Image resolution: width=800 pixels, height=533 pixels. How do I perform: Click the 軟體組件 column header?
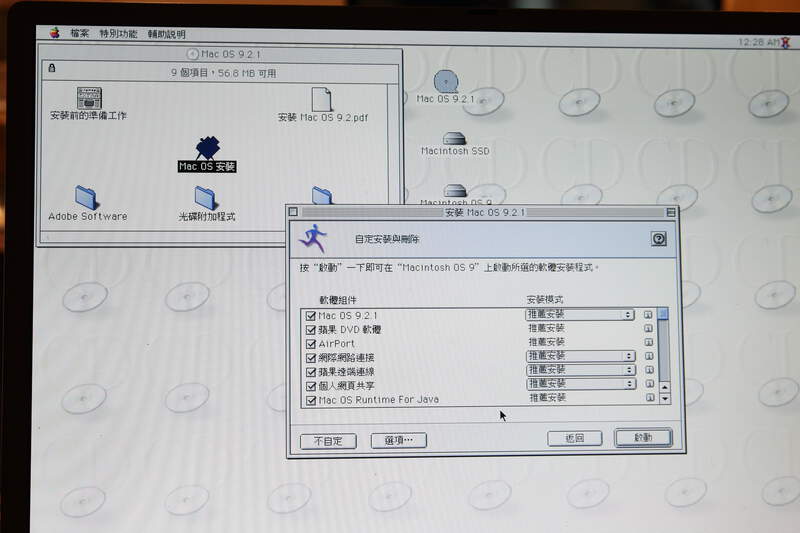tap(338, 300)
